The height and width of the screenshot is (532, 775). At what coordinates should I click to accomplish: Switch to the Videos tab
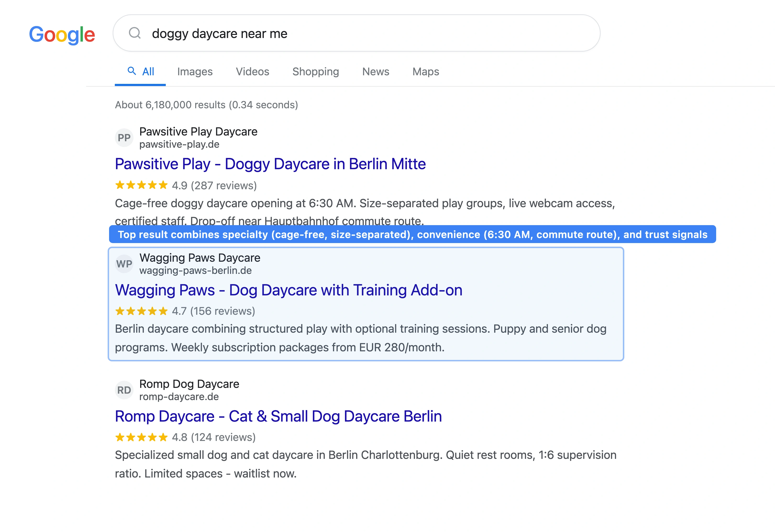point(252,71)
